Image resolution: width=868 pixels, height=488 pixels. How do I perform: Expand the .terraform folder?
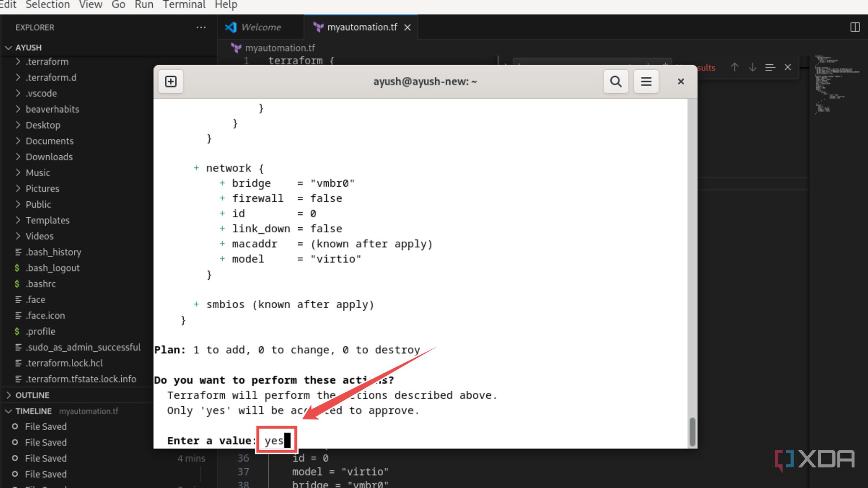[x=47, y=62]
